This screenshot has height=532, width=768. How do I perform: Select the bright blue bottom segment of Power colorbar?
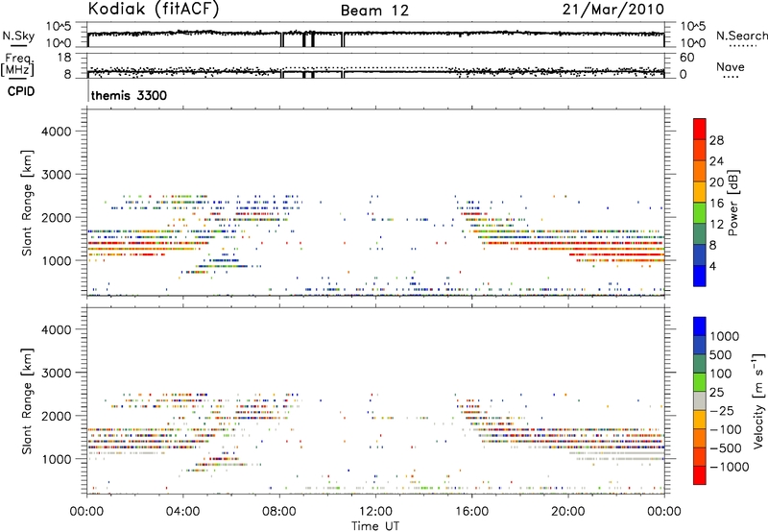click(700, 276)
